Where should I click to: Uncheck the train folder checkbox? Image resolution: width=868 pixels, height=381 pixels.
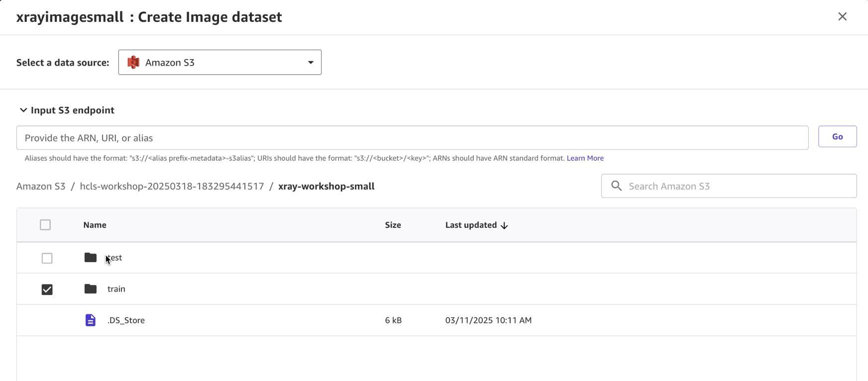click(x=47, y=289)
